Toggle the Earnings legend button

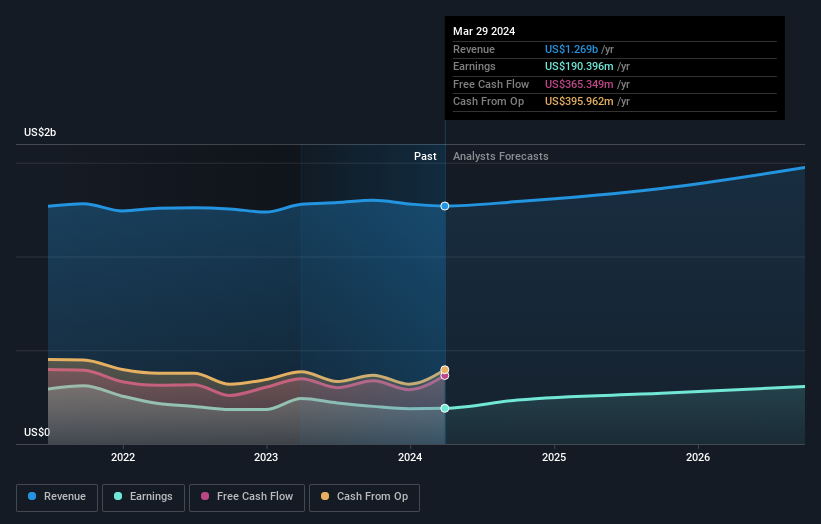point(143,497)
